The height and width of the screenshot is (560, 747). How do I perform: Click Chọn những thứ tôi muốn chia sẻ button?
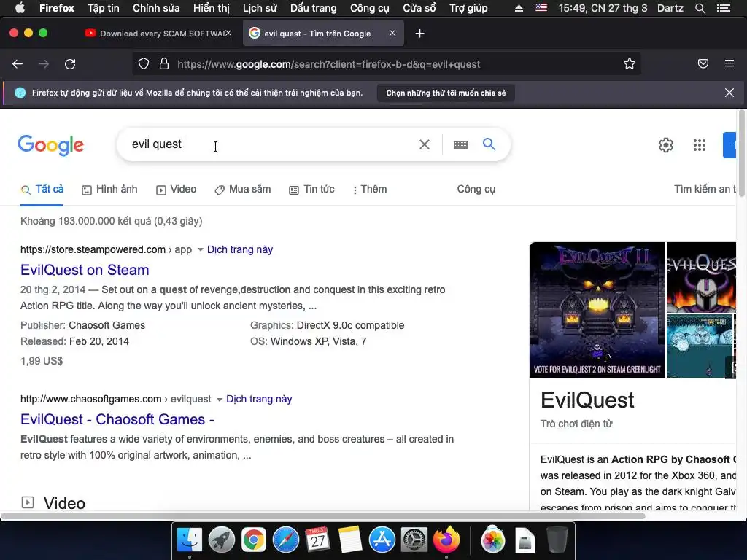tap(446, 93)
